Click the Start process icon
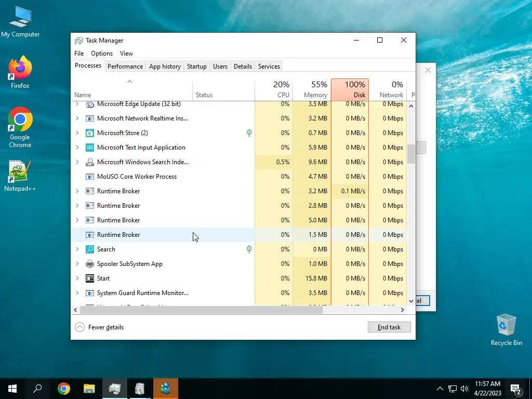Viewport: 532px width, 399px height. (89, 278)
